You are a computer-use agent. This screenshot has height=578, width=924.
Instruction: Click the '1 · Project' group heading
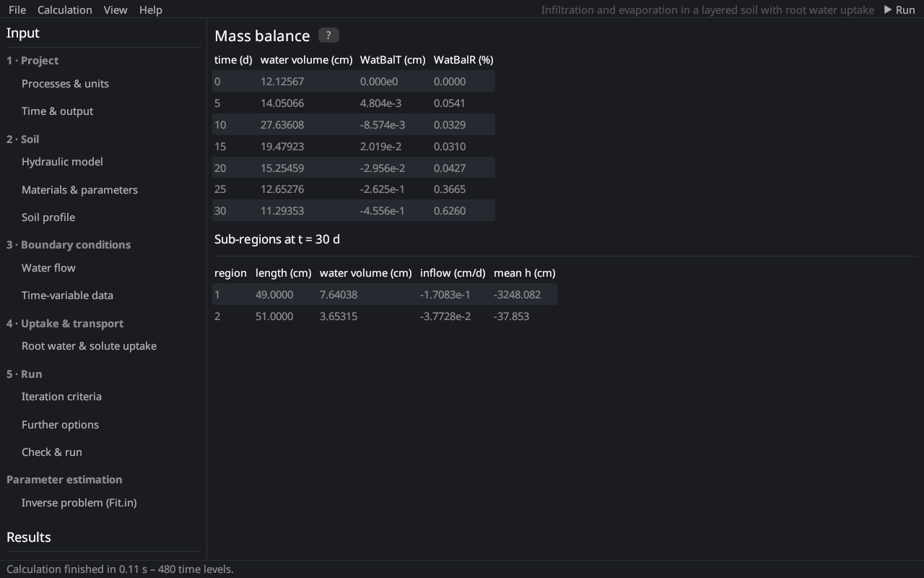click(32, 61)
